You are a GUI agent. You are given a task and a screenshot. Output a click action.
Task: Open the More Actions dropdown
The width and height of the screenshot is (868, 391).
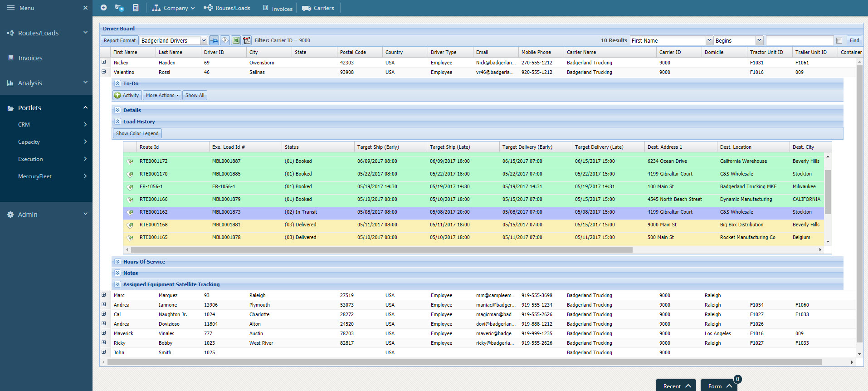point(162,95)
